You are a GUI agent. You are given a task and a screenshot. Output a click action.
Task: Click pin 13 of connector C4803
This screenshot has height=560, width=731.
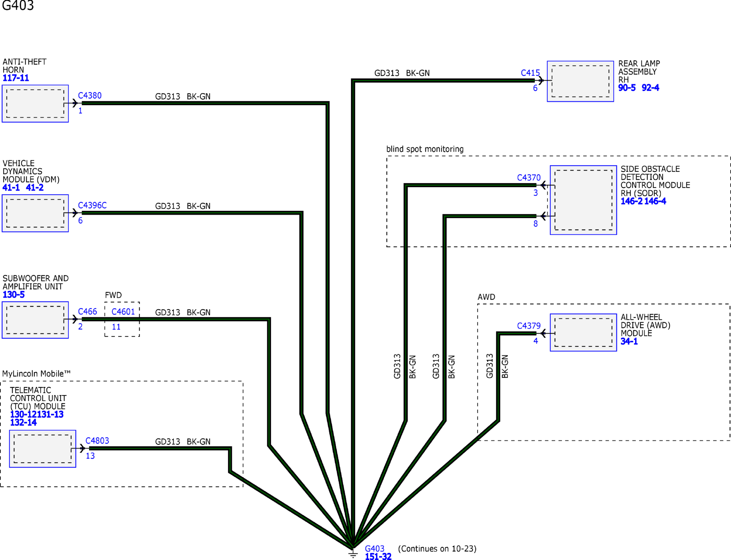click(x=90, y=456)
